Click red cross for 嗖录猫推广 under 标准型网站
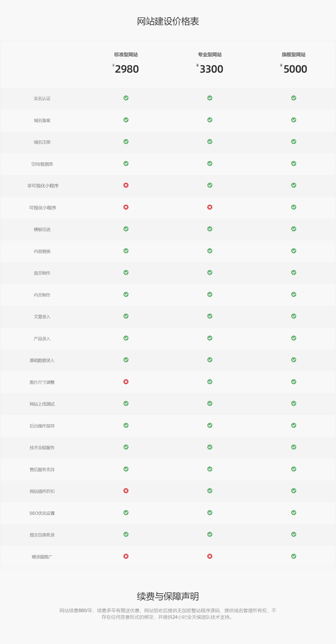 click(126, 556)
